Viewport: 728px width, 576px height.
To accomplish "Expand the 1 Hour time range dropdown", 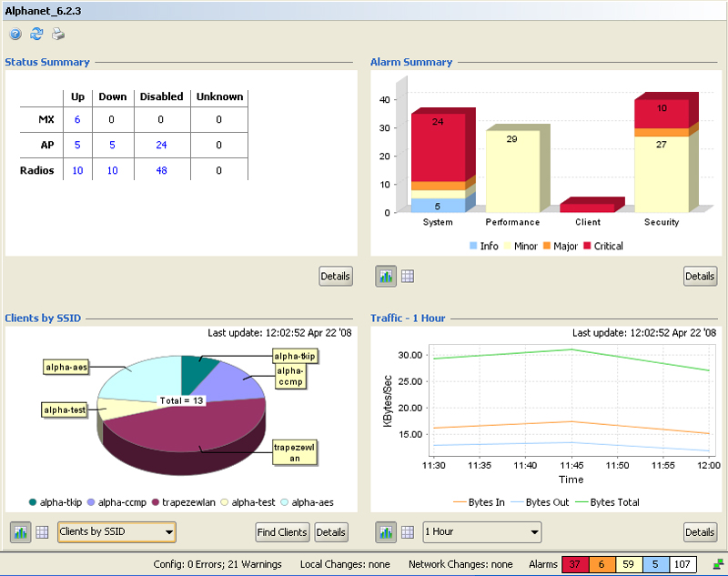I will [482, 532].
